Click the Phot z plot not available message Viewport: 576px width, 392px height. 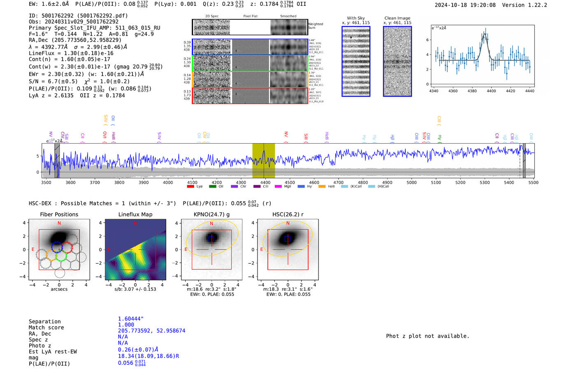click(427, 336)
